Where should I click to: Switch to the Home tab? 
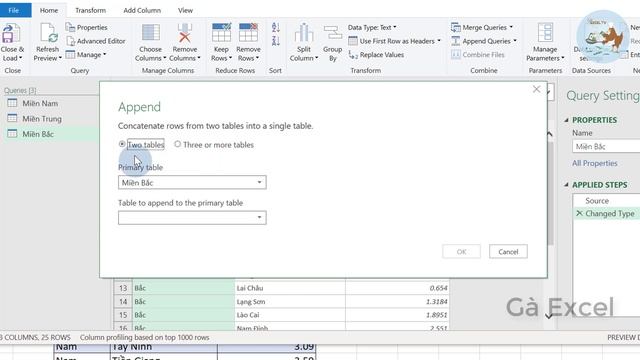tap(49, 10)
